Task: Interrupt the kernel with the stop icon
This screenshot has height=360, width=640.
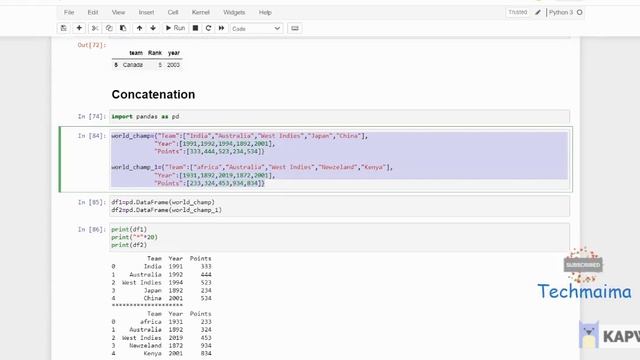Action: 196,28
